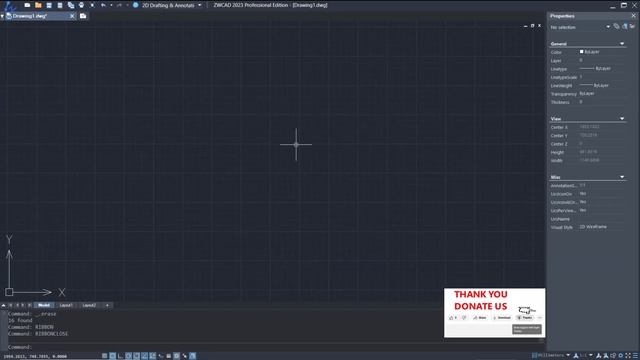The width and height of the screenshot is (640, 360).
Task: Click the Print plot icon in quick access toolbar
Action: click(x=81, y=5)
